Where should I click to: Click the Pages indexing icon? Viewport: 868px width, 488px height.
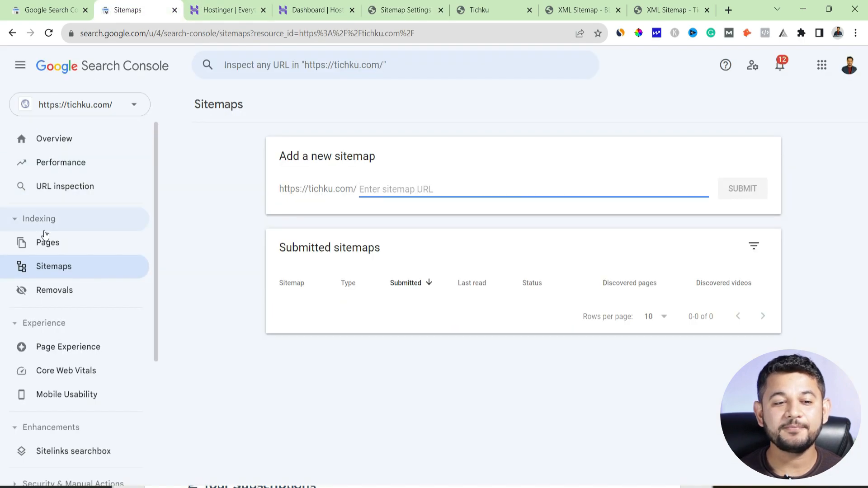(21, 243)
